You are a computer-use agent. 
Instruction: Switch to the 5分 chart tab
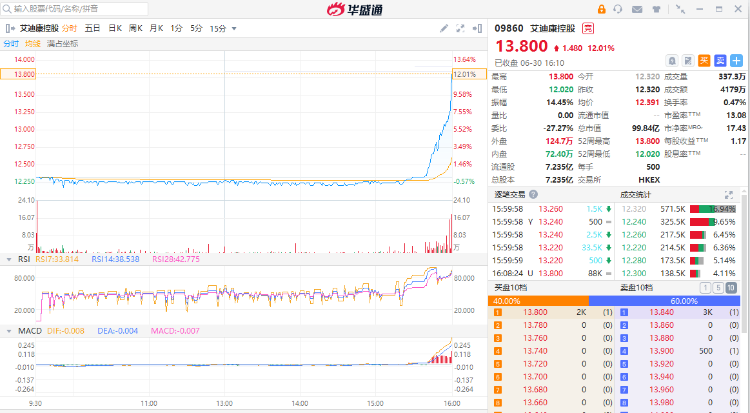tap(197, 29)
